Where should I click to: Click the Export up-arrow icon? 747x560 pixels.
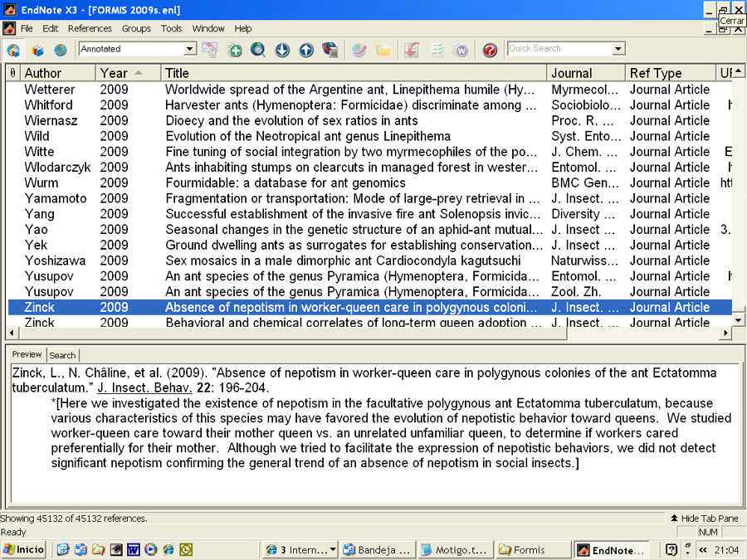[x=306, y=50]
